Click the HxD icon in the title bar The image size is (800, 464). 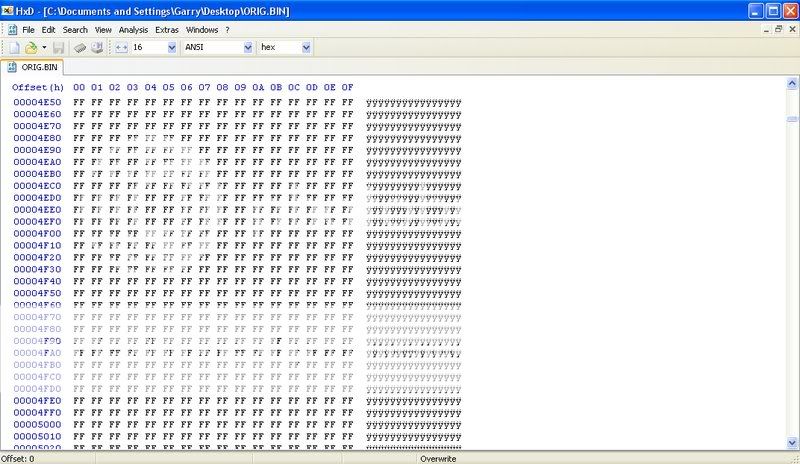[x=7, y=10]
